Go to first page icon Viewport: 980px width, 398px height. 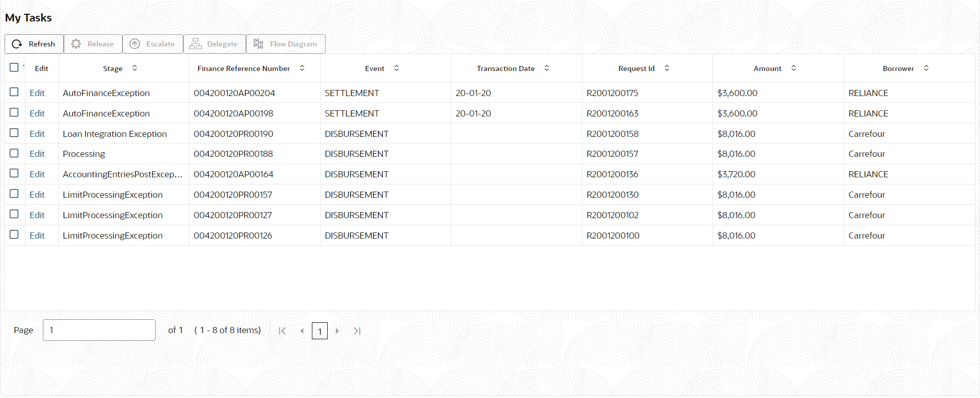(282, 331)
